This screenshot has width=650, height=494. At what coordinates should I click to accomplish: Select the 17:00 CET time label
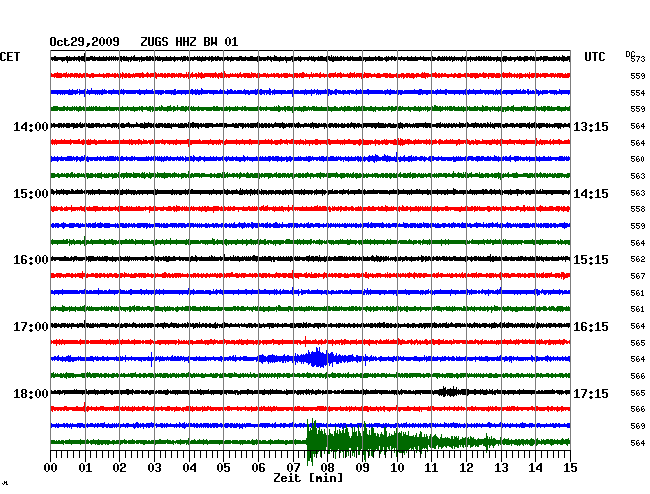tap(31, 327)
